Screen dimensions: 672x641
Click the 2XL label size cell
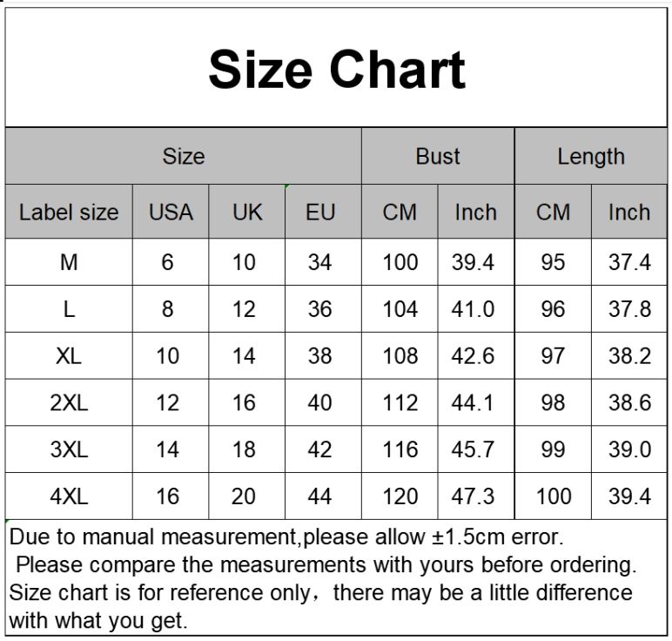69,403
